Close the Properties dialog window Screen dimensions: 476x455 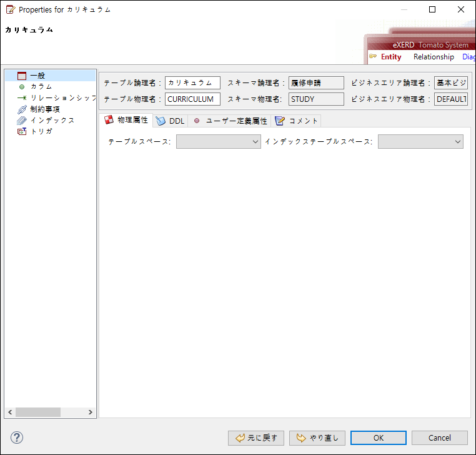tap(461, 9)
